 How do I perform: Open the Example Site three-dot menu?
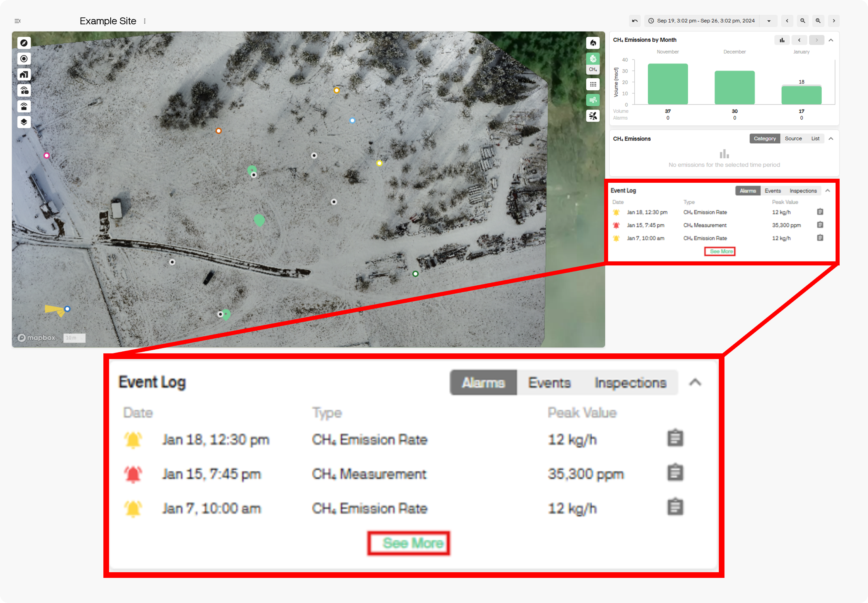click(x=145, y=21)
